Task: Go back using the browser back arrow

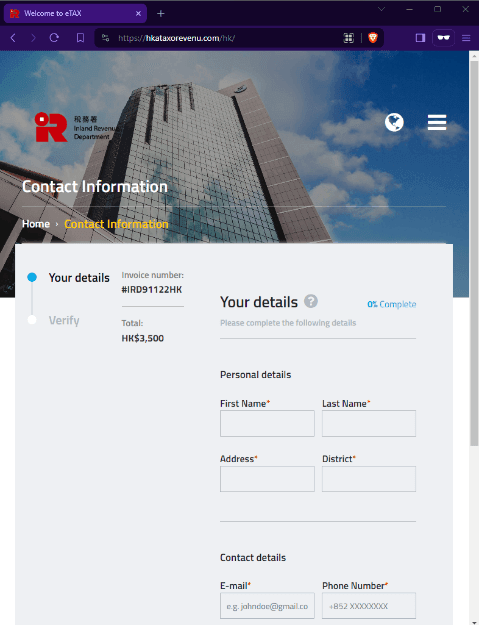Action: (13, 38)
